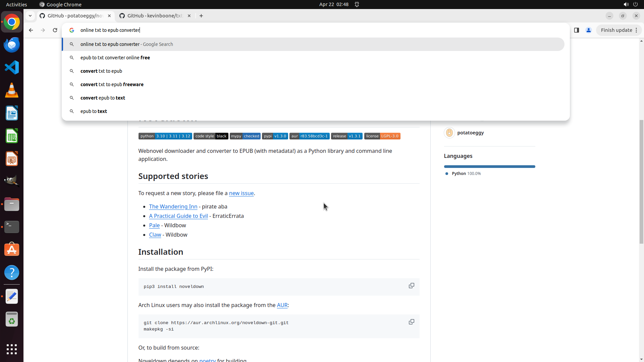
Task: Copy the git clone AUR command
Action: point(411,322)
